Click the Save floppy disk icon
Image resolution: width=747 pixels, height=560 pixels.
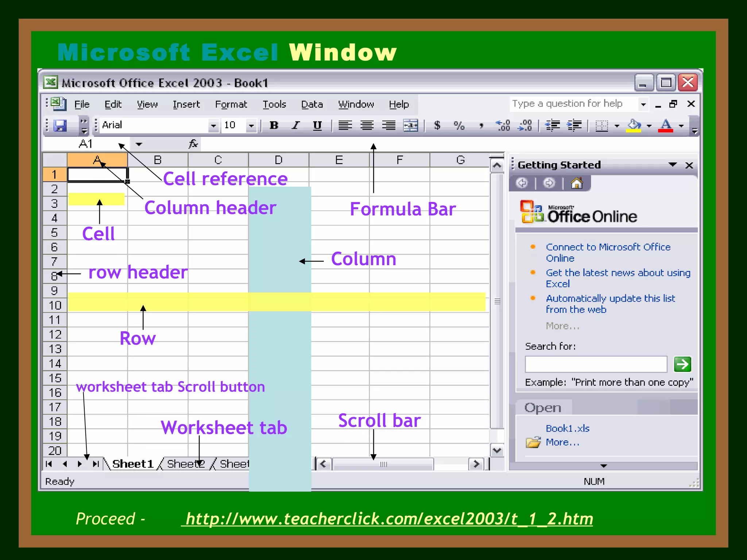coord(60,126)
